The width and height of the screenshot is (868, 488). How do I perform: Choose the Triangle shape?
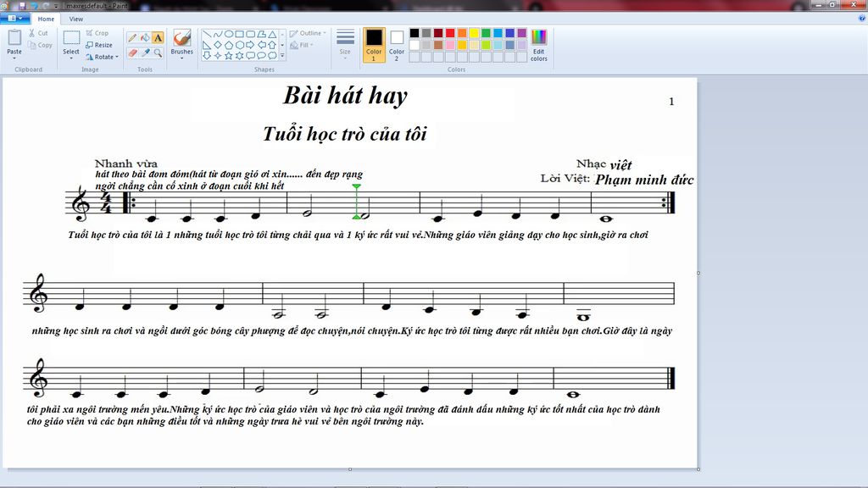coord(272,34)
